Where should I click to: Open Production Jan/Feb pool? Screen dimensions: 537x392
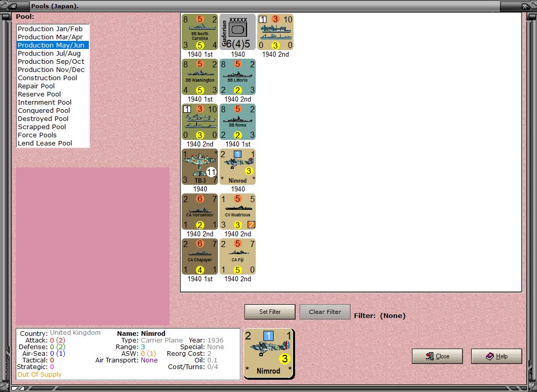click(53, 29)
